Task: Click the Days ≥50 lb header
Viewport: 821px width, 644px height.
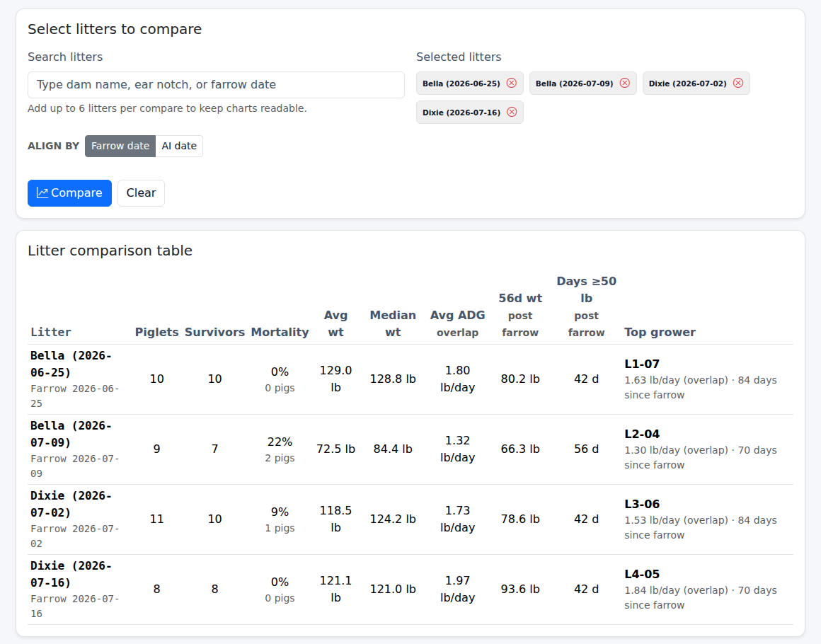Action: click(x=586, y=307)
